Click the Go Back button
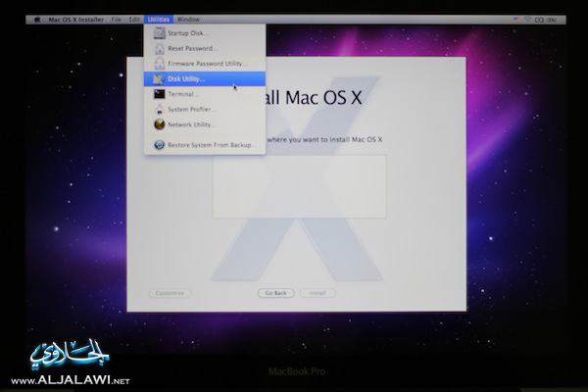Viewport: 588px width, 392px height. (275, 293)
